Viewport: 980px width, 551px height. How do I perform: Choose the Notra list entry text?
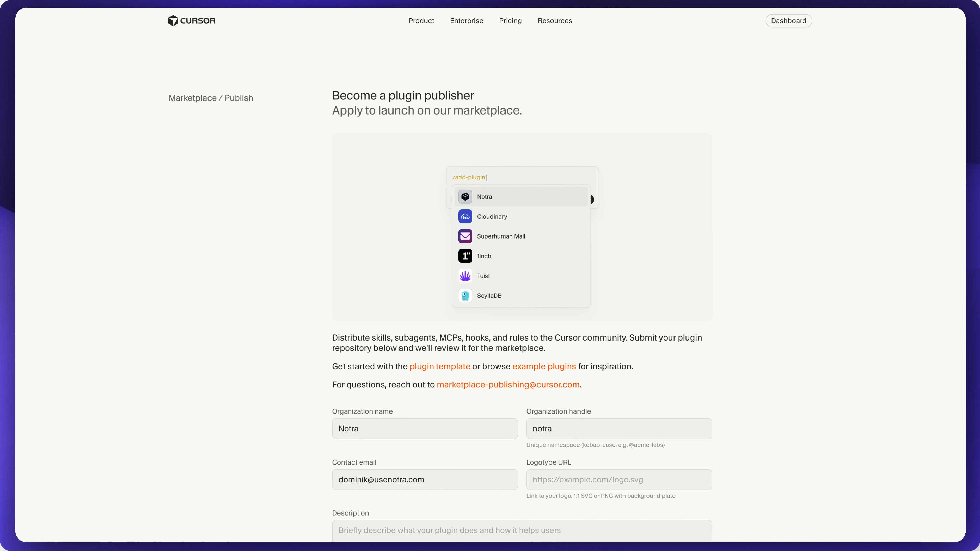coord(484,197)
